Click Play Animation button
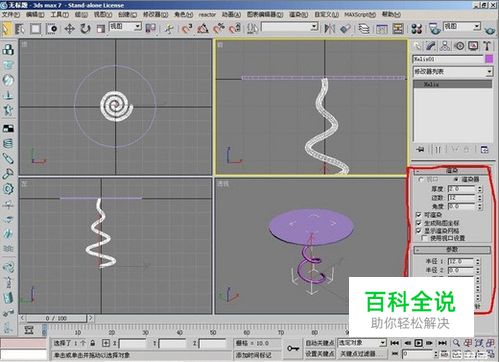The height and width of the screenshot is (362, 499). (x=419, y=343)
